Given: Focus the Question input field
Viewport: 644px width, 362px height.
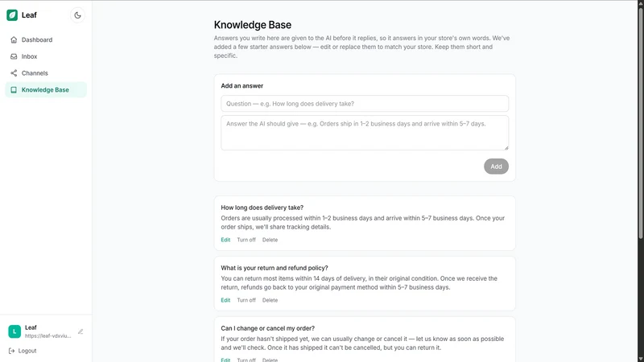Looking at the screenshot, I should 365,104.
